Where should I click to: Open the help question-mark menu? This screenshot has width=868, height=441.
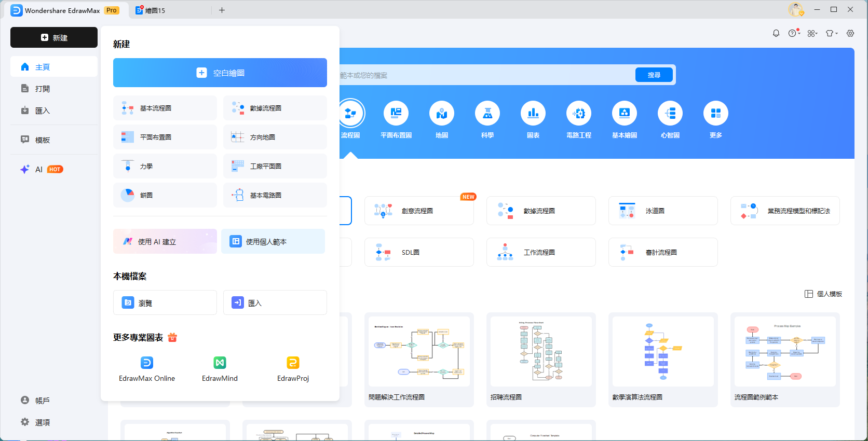click(x=794, y=33)
